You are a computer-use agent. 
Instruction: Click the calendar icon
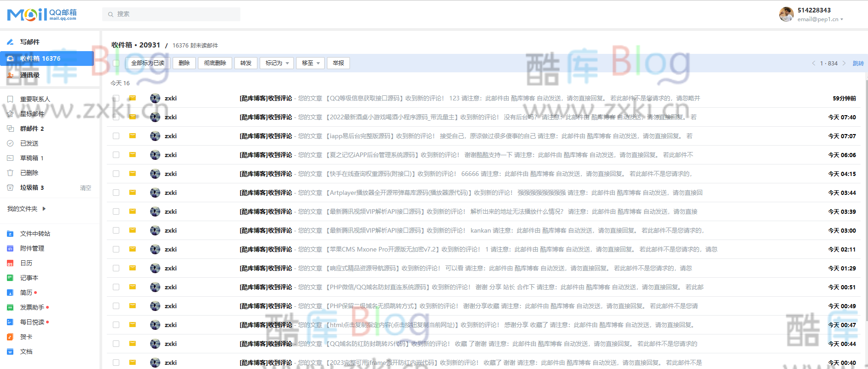(x=10, y=263)
